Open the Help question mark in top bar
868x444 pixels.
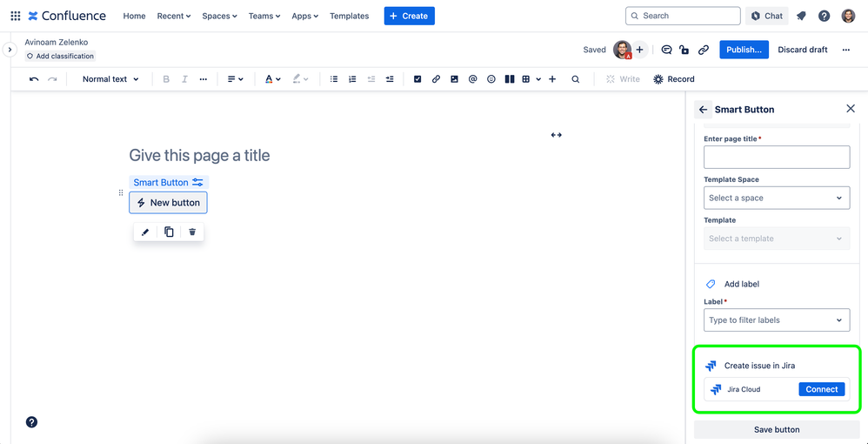[x=825, y=16]
